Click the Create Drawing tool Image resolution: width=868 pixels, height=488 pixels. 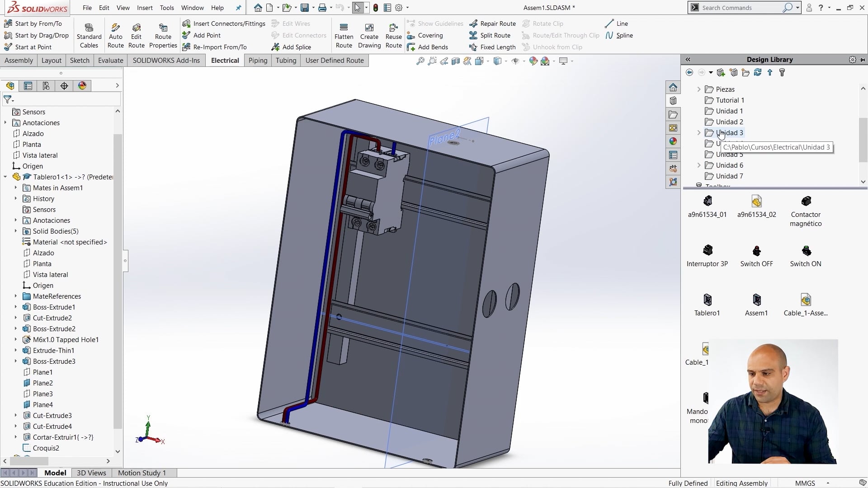pyautogui.click(x=369, y=35)
